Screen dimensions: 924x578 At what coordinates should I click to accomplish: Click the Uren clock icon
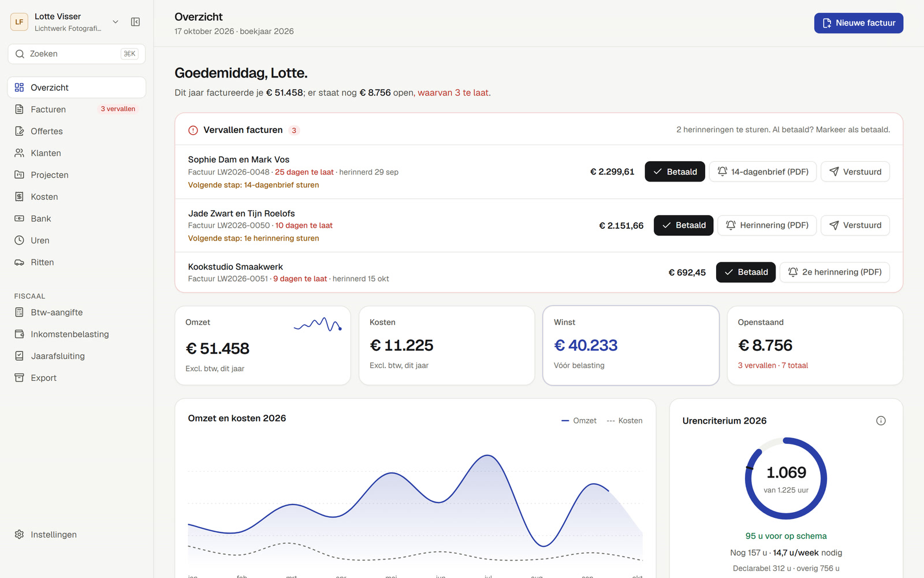tap(19, 240)
